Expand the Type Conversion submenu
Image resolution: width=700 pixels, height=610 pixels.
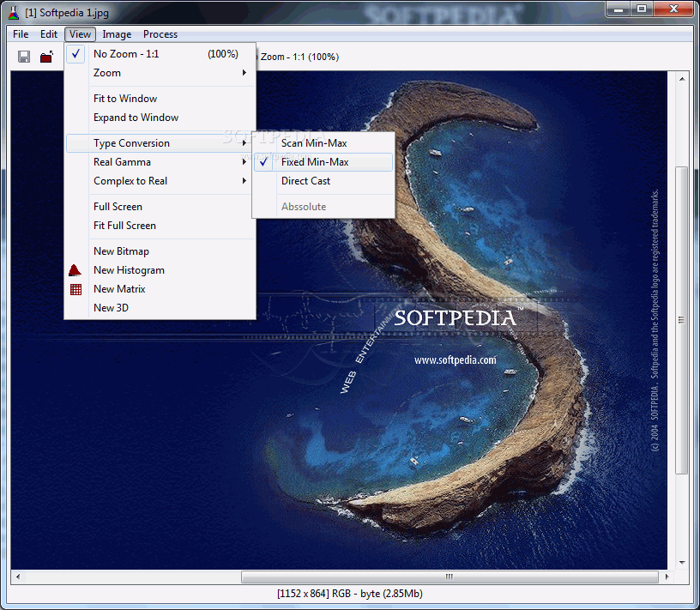(160, 143)
